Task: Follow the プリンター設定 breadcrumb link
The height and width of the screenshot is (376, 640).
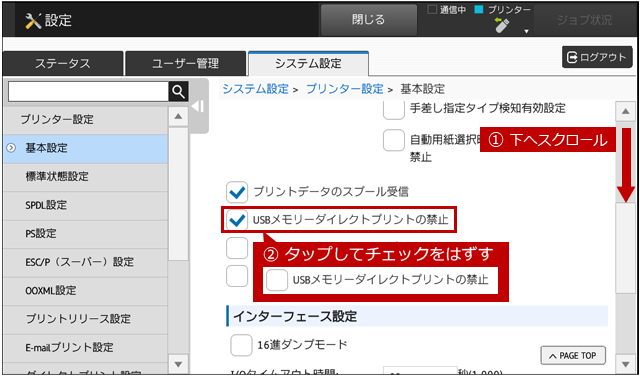Action: pyautogui.click(x=344, y=89)
